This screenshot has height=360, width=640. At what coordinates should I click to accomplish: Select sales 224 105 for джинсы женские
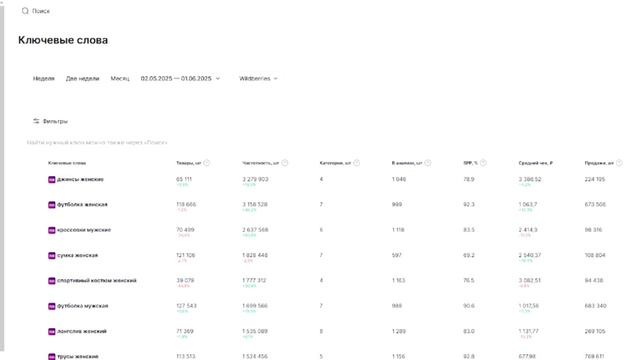595,179
